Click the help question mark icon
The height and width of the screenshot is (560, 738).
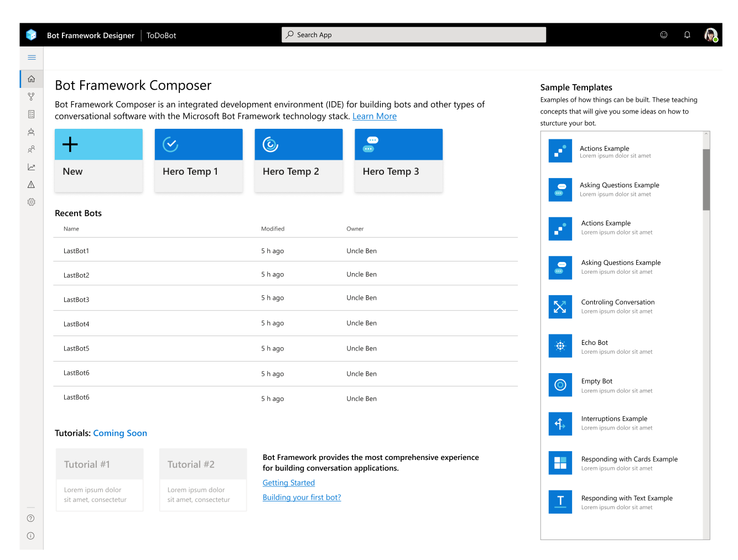coord(31,519)
